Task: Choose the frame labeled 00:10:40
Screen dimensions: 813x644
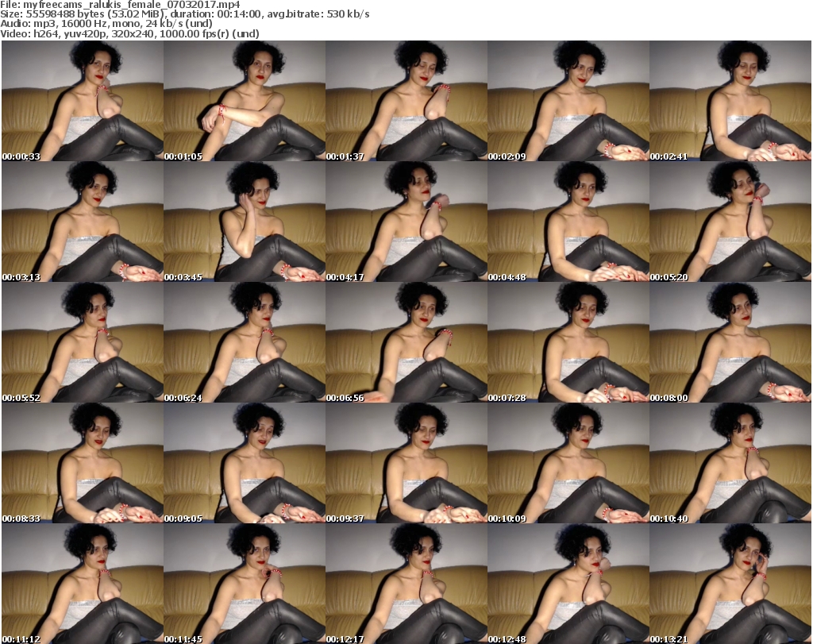Action: pos(730,463)
